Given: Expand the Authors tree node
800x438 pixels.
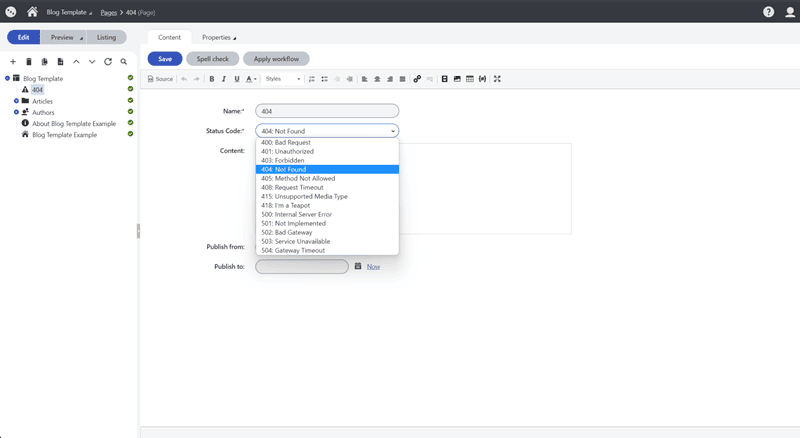Looking at the screenshot, I should point(16,112).
